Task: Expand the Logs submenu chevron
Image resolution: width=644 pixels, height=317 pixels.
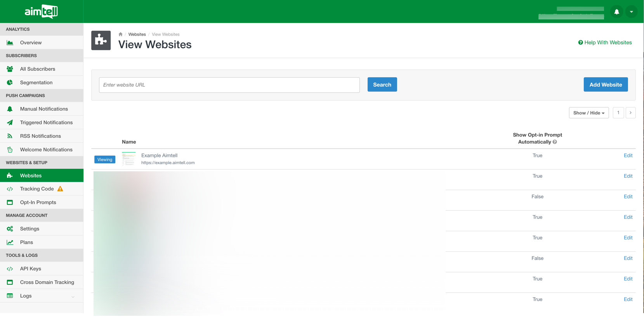Action: (73, 296)
